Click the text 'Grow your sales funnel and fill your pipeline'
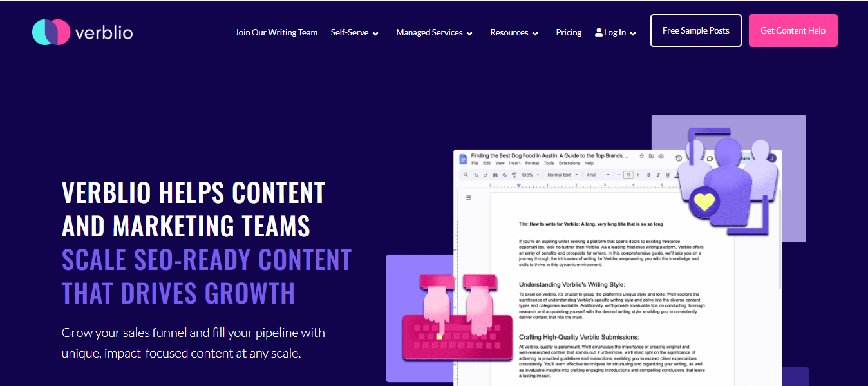The image size is (868, 386). (x=193, y=333)
